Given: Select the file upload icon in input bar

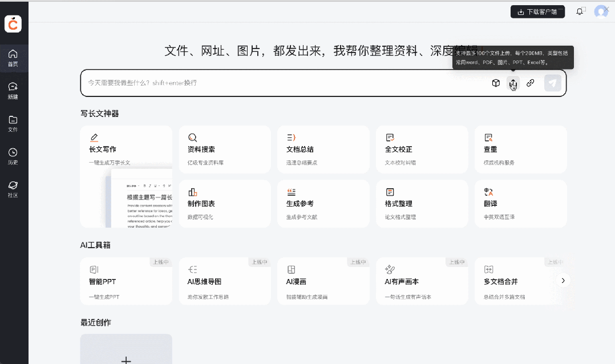Looking at the screenshot, I should 512,83.
